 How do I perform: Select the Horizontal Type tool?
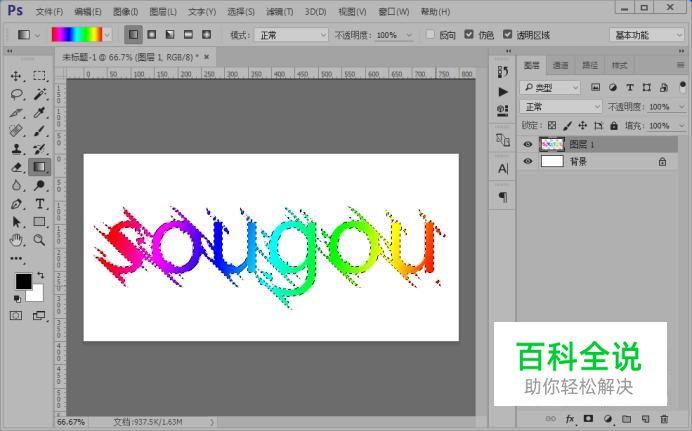point(39,204)
